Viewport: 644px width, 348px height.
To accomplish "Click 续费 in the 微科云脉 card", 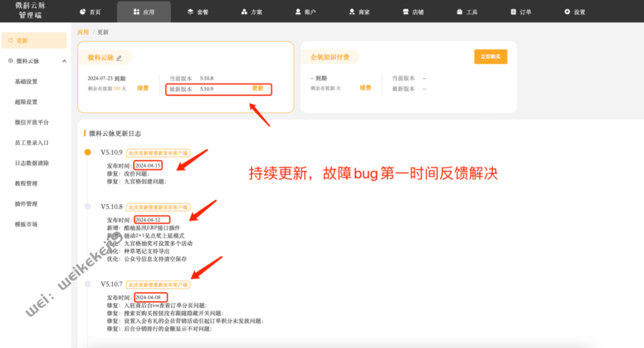I will pos(143,88).
